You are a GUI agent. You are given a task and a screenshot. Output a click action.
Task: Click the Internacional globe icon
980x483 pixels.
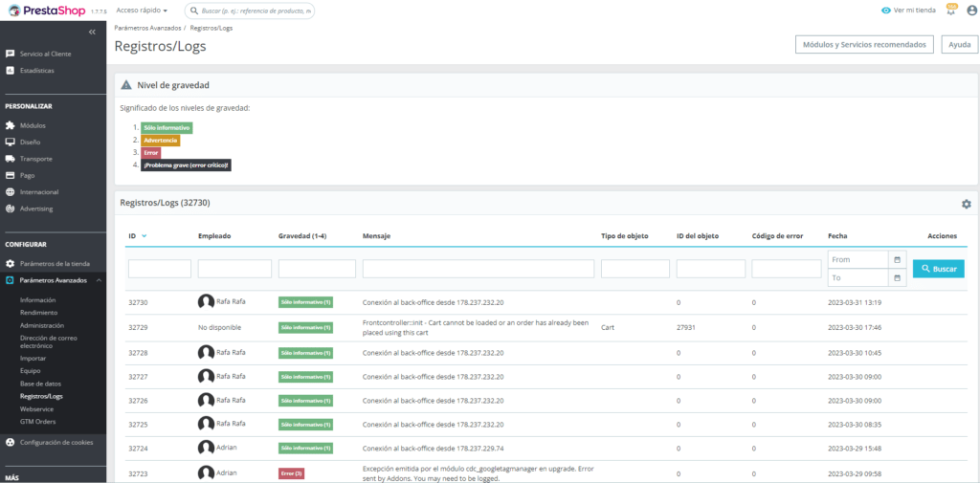click(10, 192)
